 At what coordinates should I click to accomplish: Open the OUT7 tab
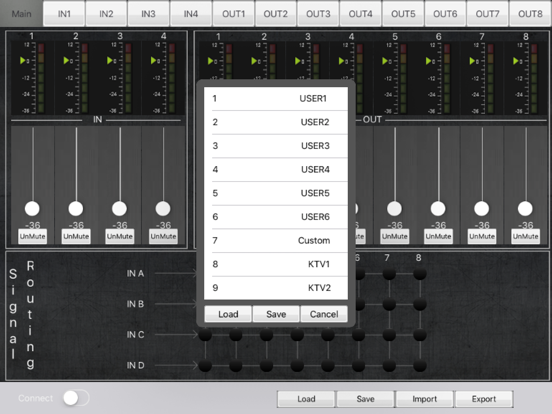tap(488, 14)
